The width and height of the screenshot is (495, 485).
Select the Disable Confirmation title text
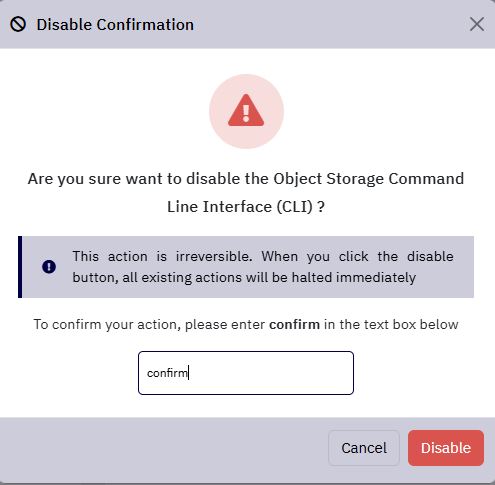[115, 25]
